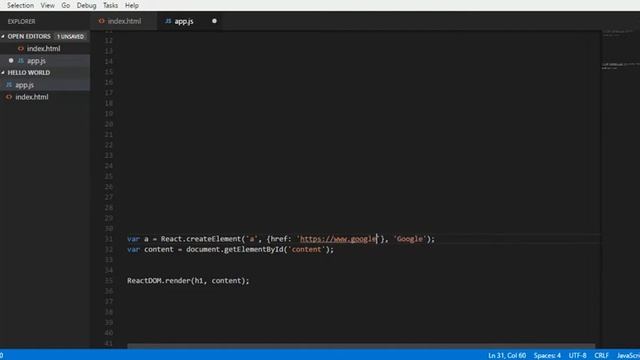Click unsaved dot beside app.js in Open Editors
This screenshot has height=360, width=640.
(11, 60)
